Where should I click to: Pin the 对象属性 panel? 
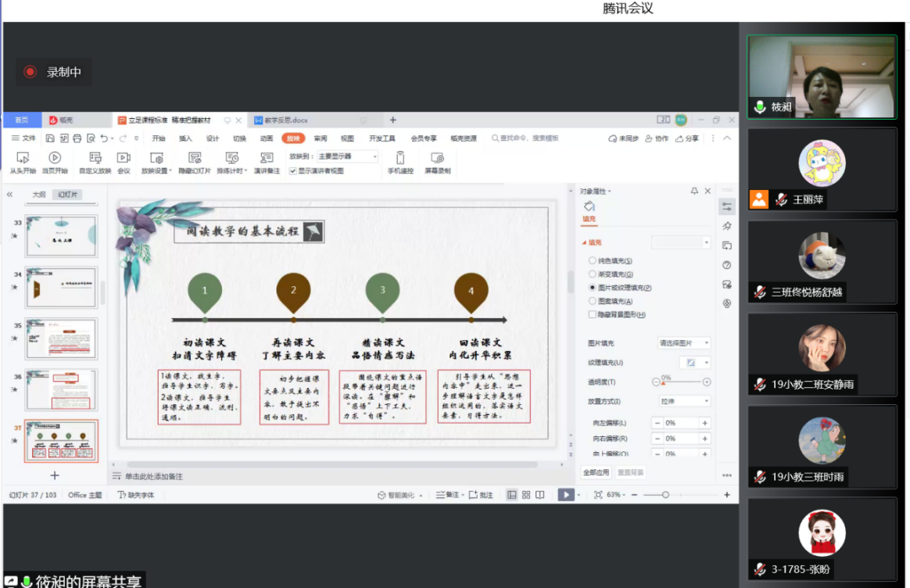coord(694,191)
